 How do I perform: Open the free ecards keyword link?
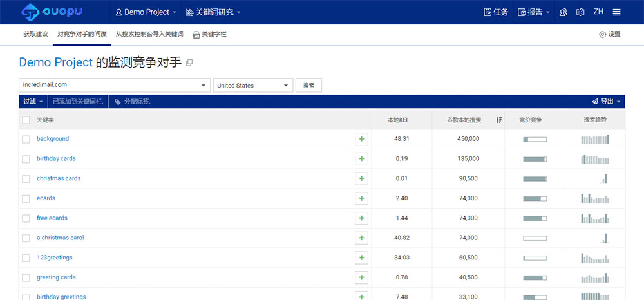(x=52, y=218)
